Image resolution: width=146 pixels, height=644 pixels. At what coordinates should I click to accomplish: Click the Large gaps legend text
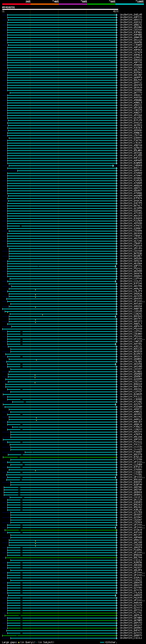pos(28,642)
